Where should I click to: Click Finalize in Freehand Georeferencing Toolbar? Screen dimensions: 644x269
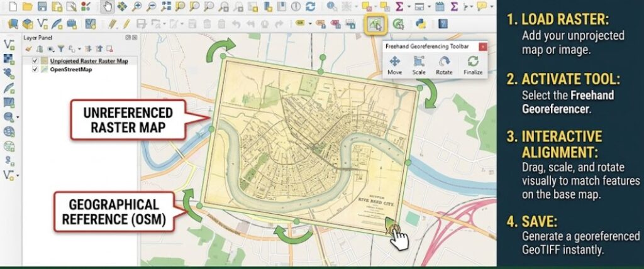[473, 66]
